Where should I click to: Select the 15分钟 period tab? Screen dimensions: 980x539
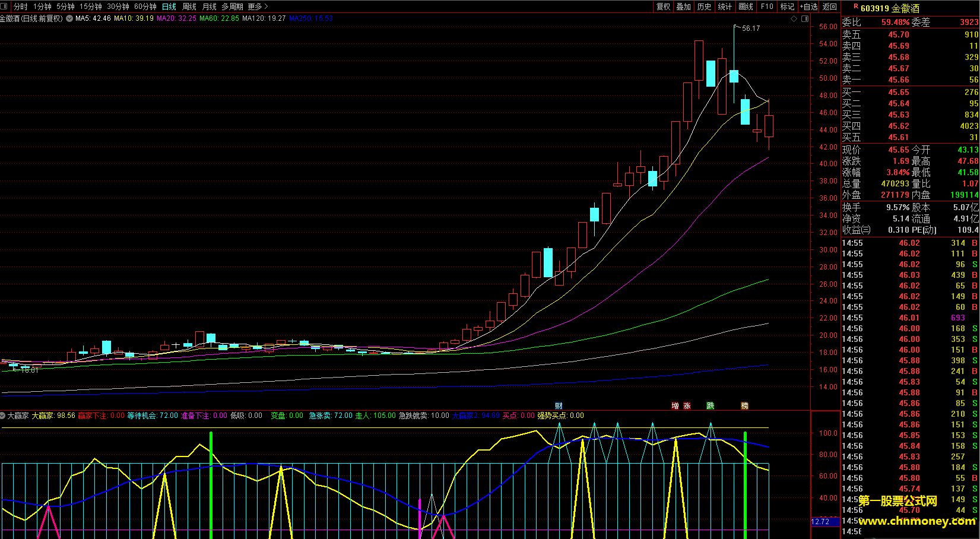point(91,7)
